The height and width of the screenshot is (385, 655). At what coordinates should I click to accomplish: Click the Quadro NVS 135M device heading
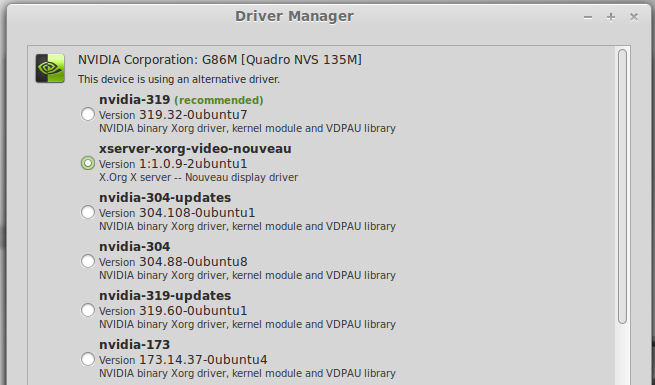tap(220, 60)
